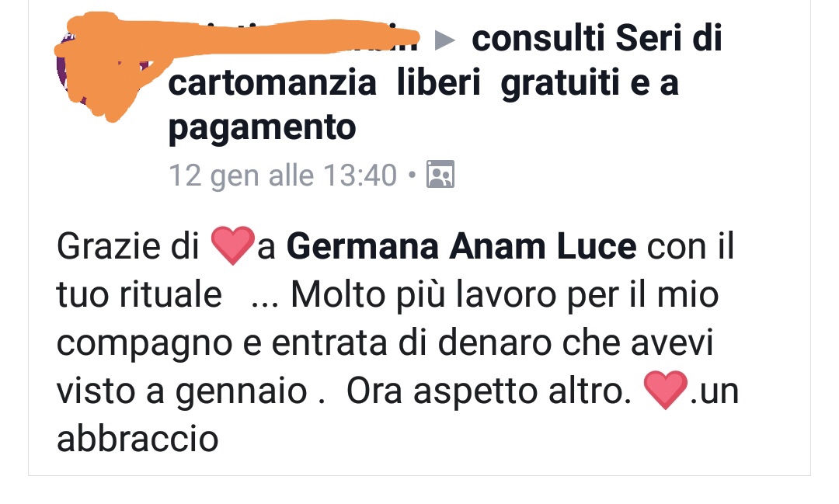Click the sentence "Ora aspetto altro."

pos(489,391)
